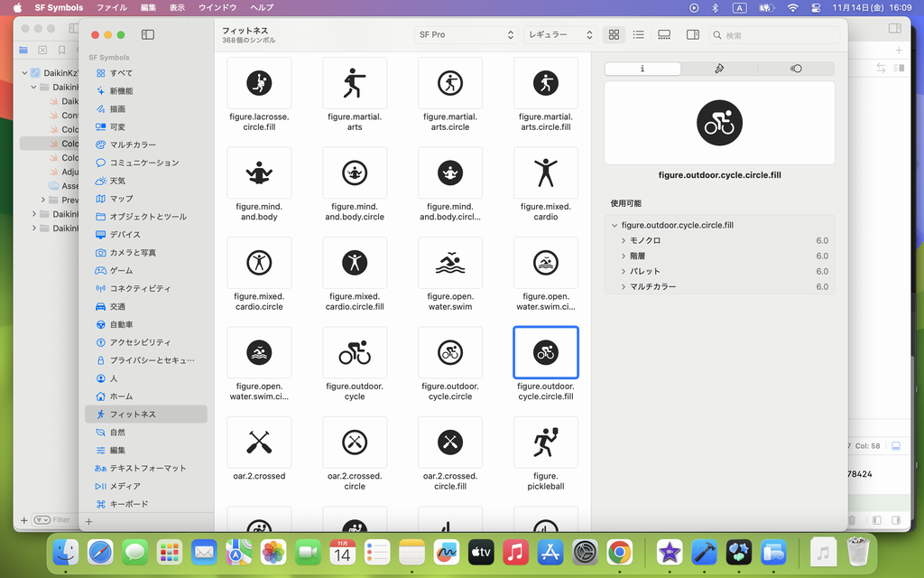Select the 天気 category in sidebar
This screenshot has height=578, width=924.
[x=117, y=181]
